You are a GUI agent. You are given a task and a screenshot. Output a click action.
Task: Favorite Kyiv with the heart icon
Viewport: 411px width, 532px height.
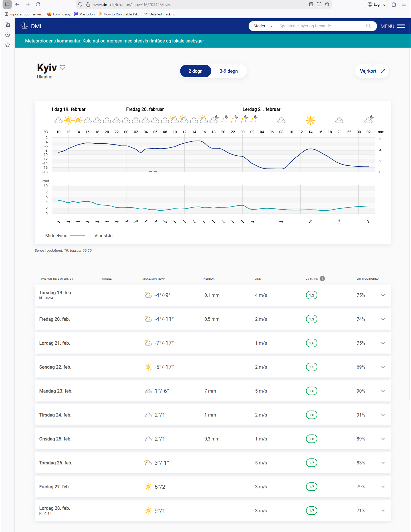pos(63,68)
